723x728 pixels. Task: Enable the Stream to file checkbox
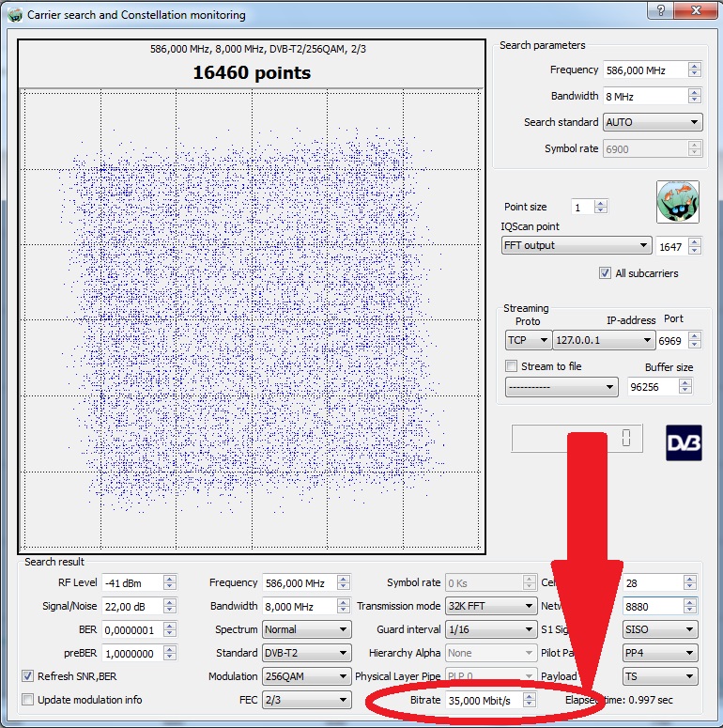tap(511, 365)
